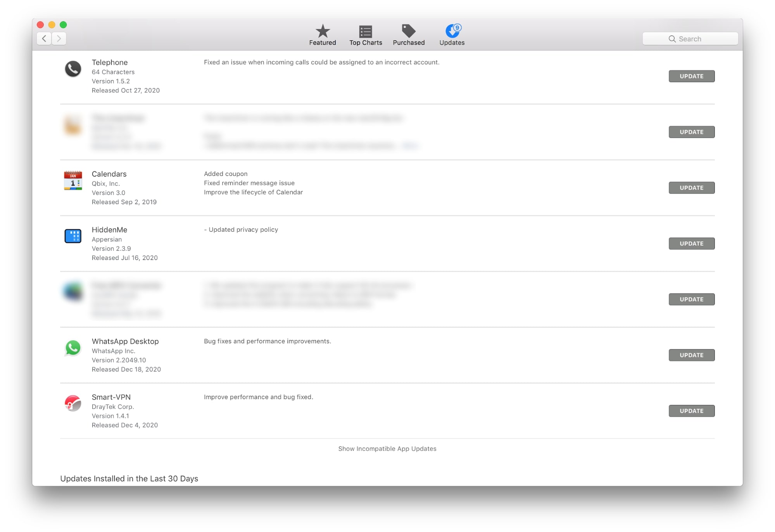Open the Smart-VPN app title
775x532 pixels.
pos(111,397)
